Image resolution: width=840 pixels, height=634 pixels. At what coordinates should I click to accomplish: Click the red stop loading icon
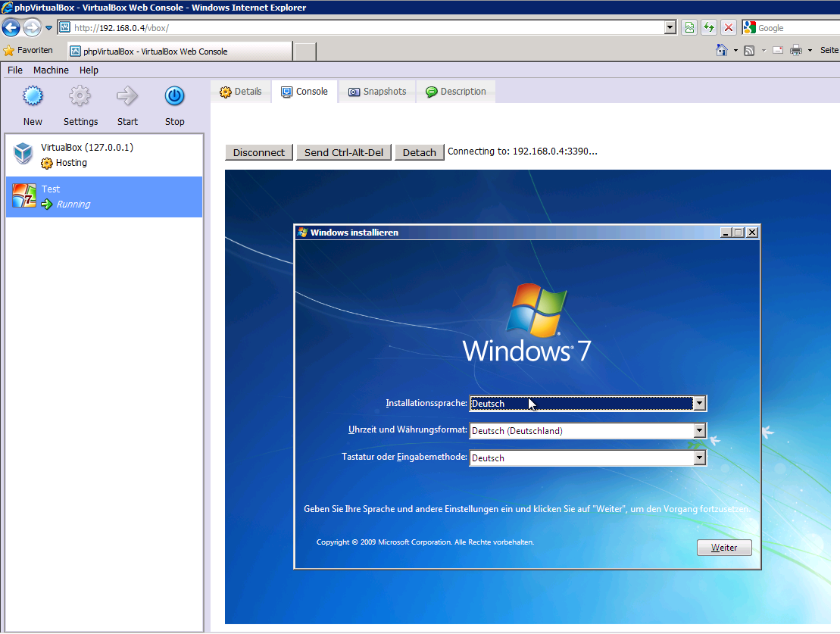pos(728,28)
